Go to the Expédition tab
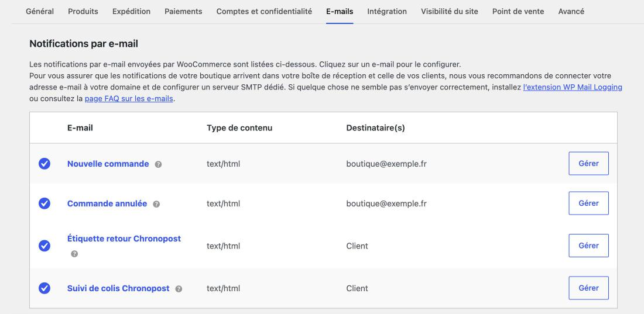 131,12
